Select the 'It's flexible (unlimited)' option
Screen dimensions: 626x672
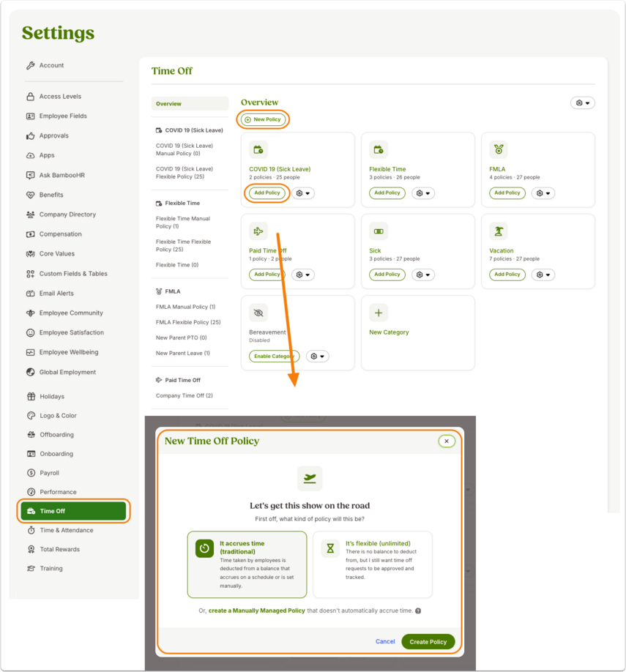[x=373, y=564]
